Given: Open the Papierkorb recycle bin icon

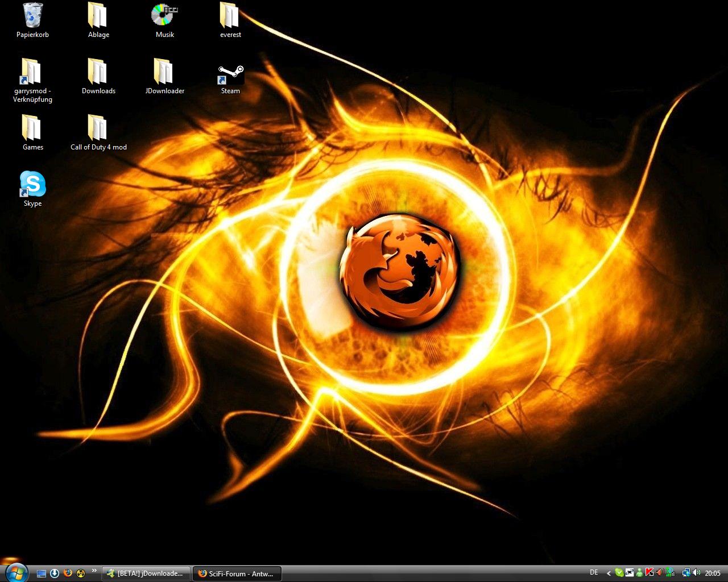Looking at the screenshot, I should point(32,16).
